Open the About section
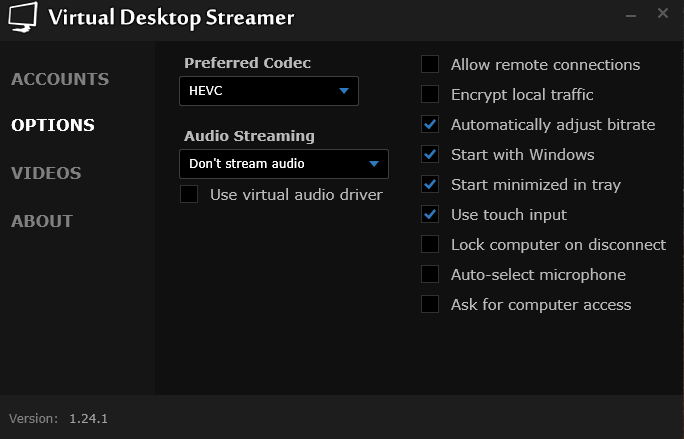 [42, 221]
